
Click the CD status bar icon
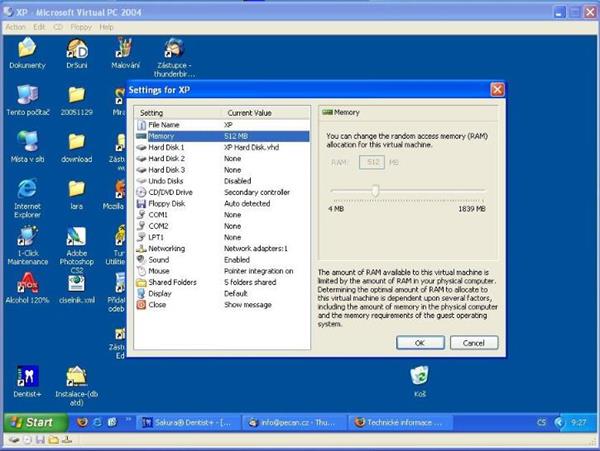[28, 440]
